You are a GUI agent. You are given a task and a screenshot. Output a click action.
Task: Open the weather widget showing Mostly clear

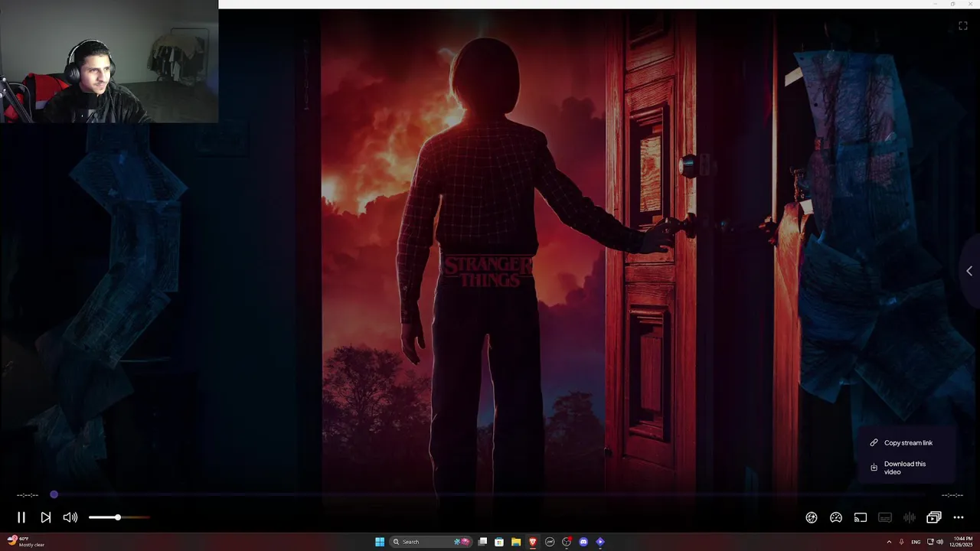26,541
